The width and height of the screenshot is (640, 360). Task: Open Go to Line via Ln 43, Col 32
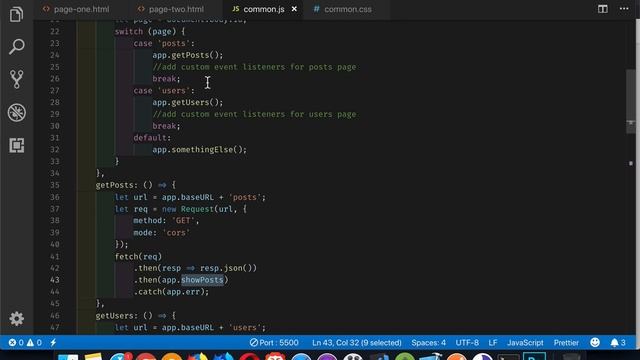point(357,342)
